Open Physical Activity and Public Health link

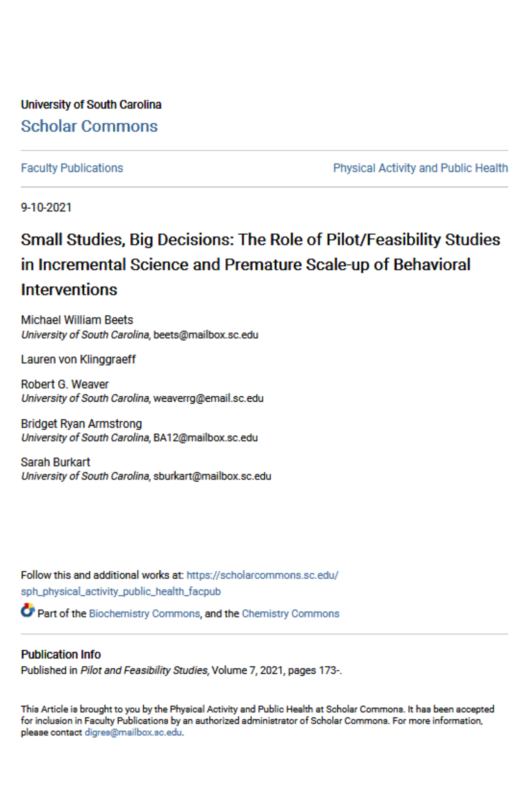point(420,168)
